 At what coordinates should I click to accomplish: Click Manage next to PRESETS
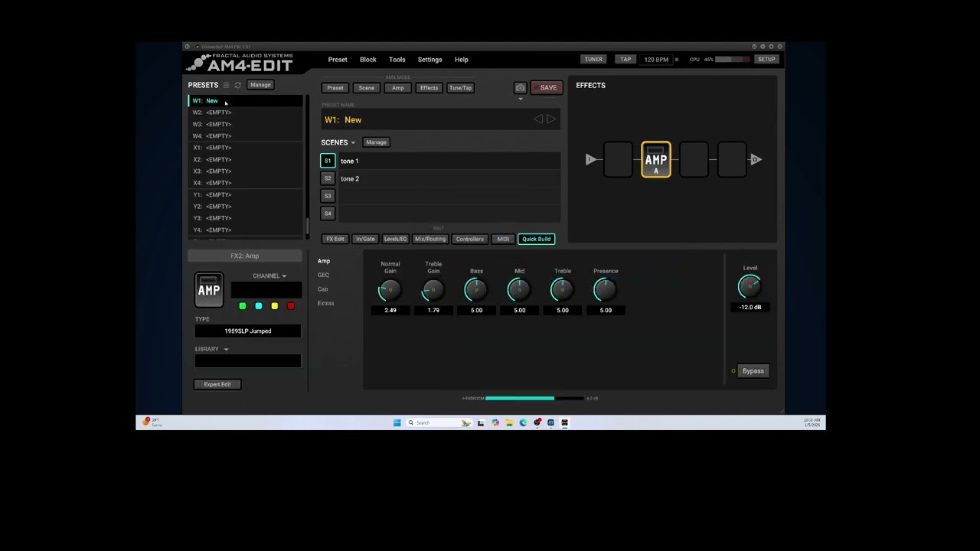(x=260, y=85)
